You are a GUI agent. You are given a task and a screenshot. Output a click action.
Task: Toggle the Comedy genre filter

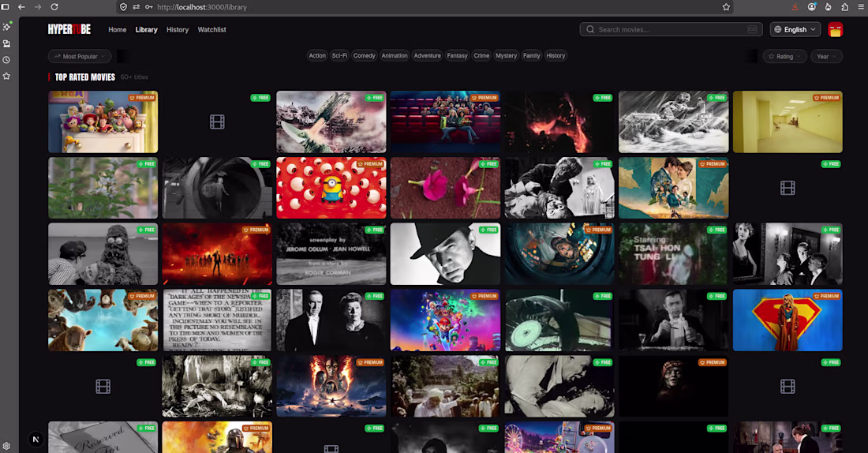[365, 55]
